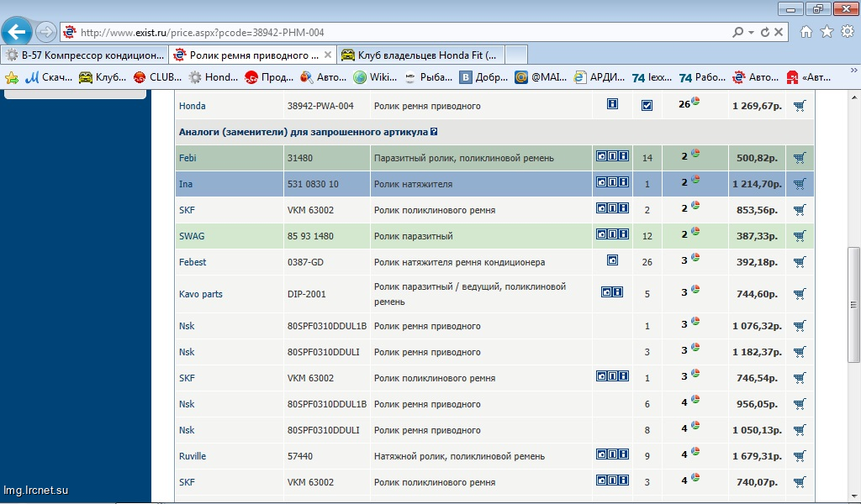Open Добр... bookmark in favorites bar
The width and height of the screenshot is (861, 504).
483,77
